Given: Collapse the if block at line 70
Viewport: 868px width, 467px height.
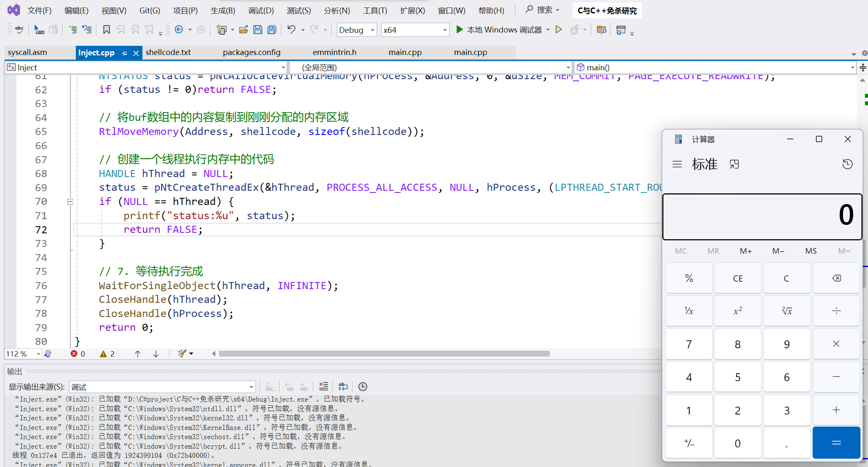Looking at the screenshot, I should tap(70, 202).
